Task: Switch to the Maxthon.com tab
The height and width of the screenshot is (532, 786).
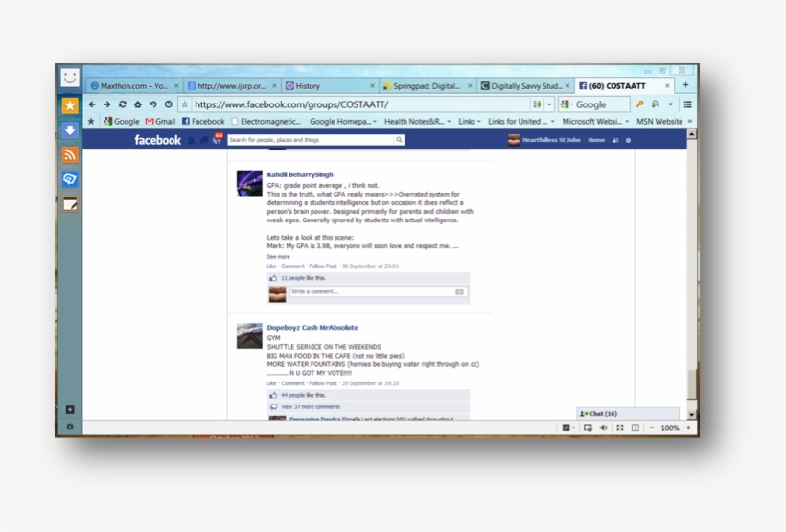Action: (x=134, y=85)
